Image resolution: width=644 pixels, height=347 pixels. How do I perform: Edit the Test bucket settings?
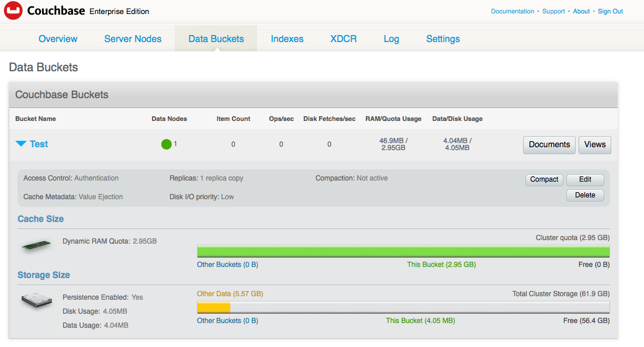[x=585, y=180]
